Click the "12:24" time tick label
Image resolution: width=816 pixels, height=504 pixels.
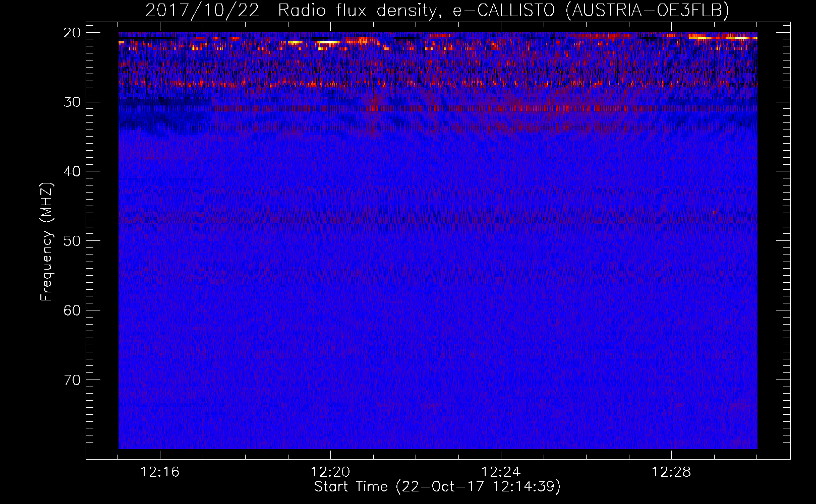(501, 472)
